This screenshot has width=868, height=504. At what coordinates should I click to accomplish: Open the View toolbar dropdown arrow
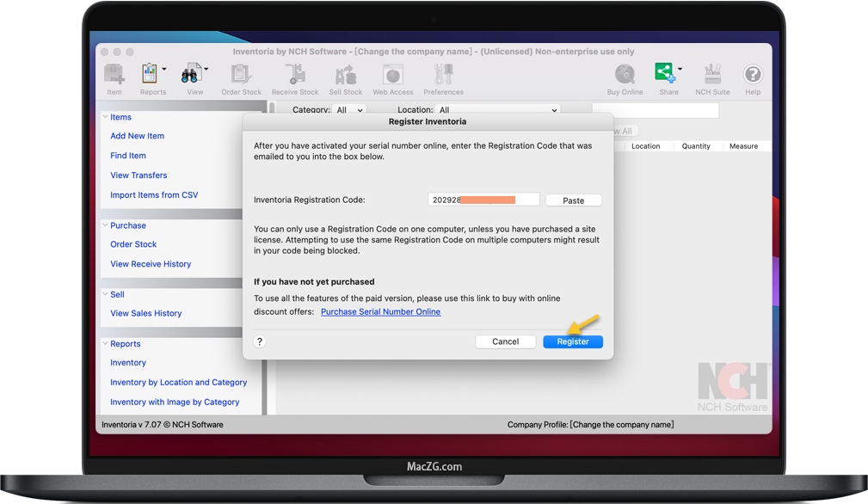(x=206, y=69)
